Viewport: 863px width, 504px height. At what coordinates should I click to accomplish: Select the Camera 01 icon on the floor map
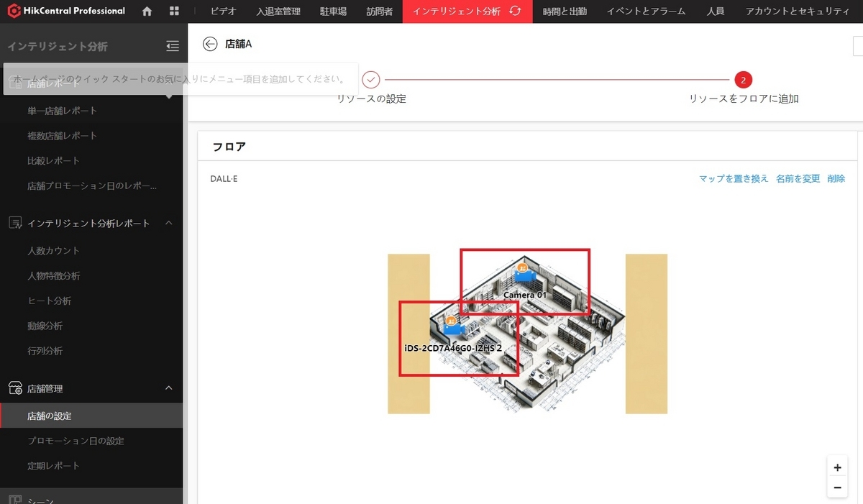524,274
